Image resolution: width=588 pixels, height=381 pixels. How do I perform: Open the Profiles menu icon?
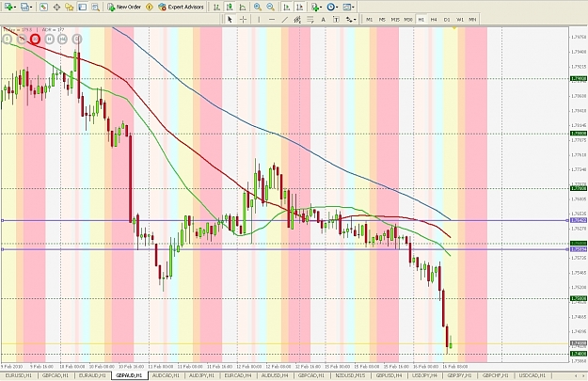click(x=24, y=7)
